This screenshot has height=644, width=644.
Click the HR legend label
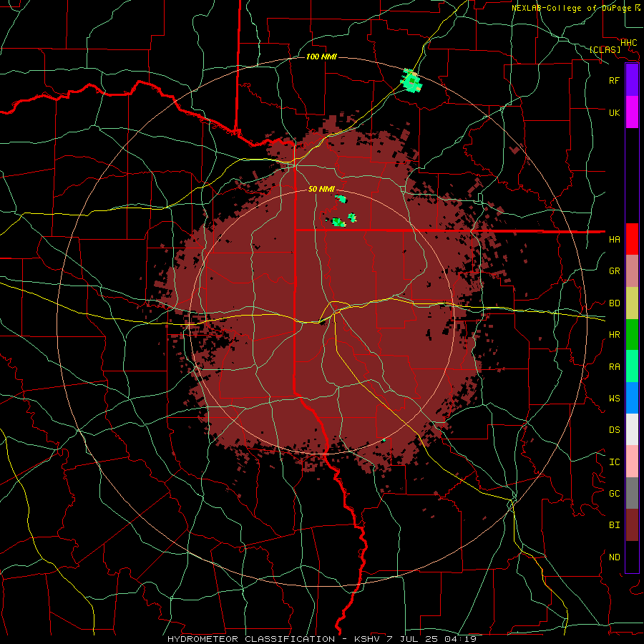(x=615, y=334)
